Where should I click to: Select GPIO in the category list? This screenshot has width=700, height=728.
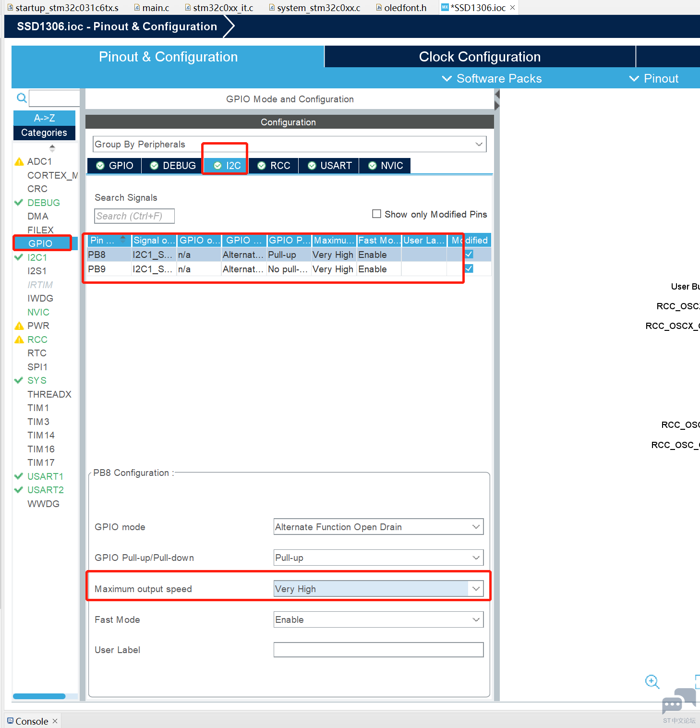click(x=40, y=243)
